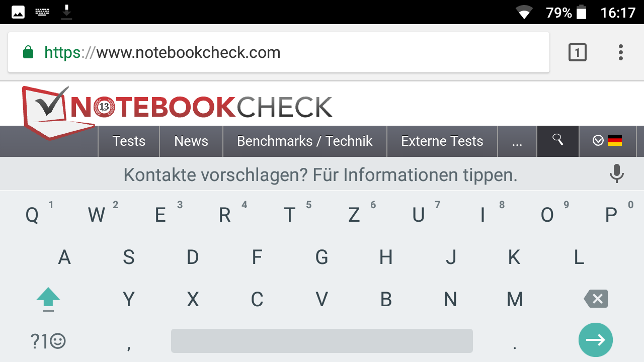
Task: Tap the teal go arrow key
Action: coord(596,340)
